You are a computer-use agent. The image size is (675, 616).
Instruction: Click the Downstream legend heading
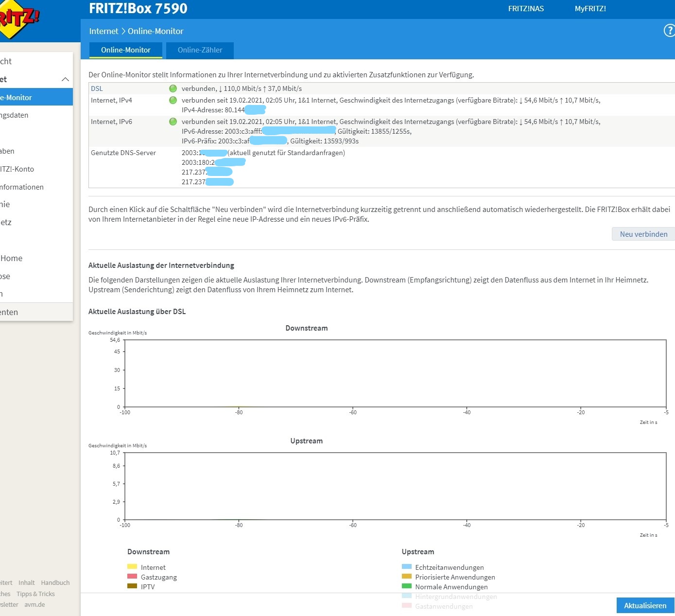click(x=148, y=552)
